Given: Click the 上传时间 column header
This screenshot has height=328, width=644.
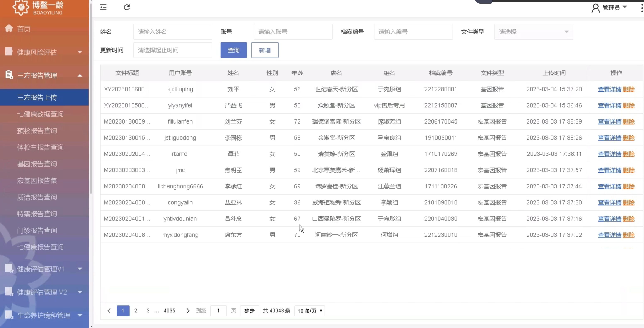Looking at the screenshot, I should 554,73.
